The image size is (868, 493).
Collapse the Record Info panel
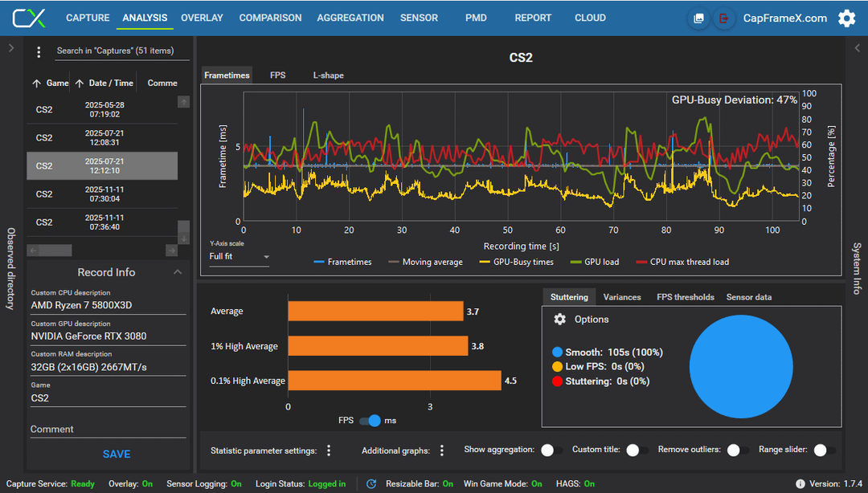pos(177,272)
